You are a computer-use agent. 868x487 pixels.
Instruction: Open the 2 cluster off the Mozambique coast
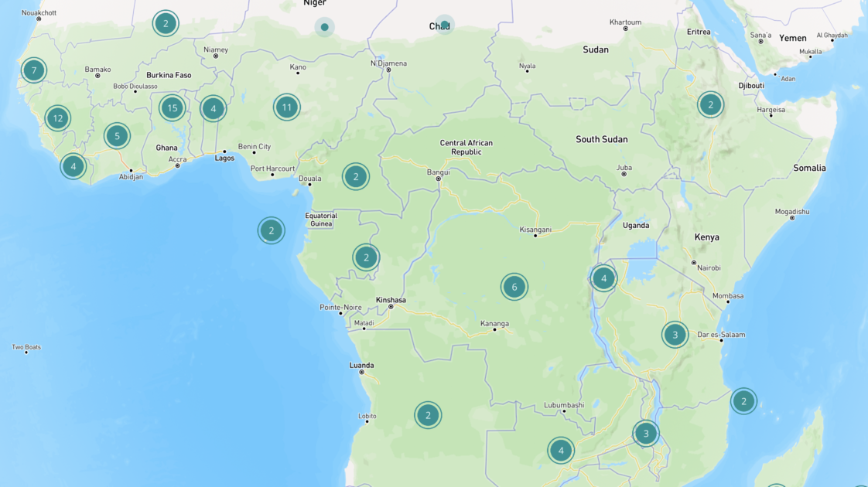[743, 400]
